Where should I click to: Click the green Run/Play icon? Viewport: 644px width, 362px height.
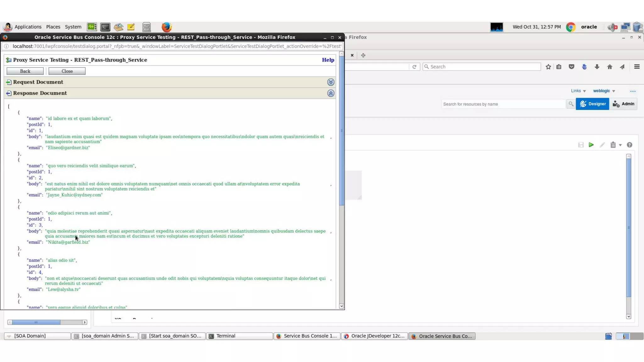click(591, 145)
